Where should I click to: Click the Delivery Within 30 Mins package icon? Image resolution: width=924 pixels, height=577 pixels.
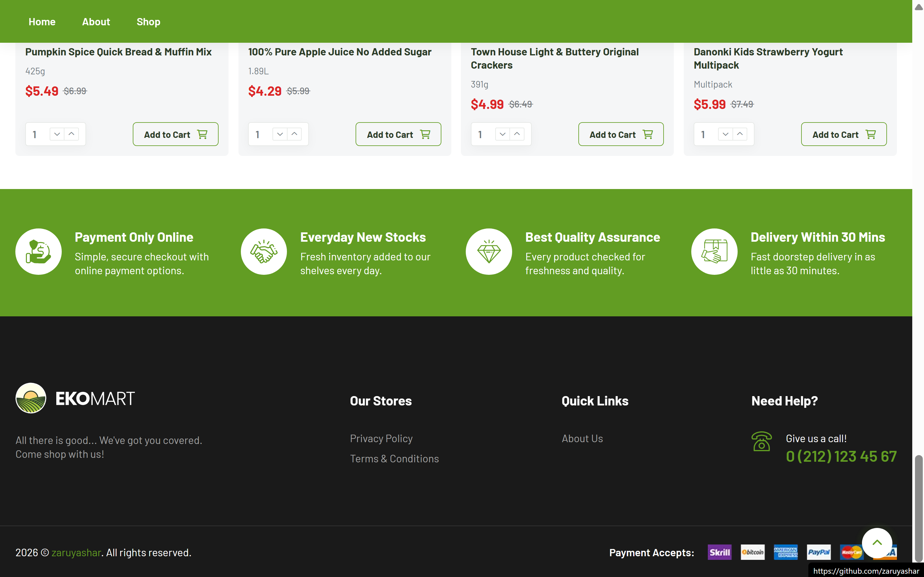tap(714, 252)
